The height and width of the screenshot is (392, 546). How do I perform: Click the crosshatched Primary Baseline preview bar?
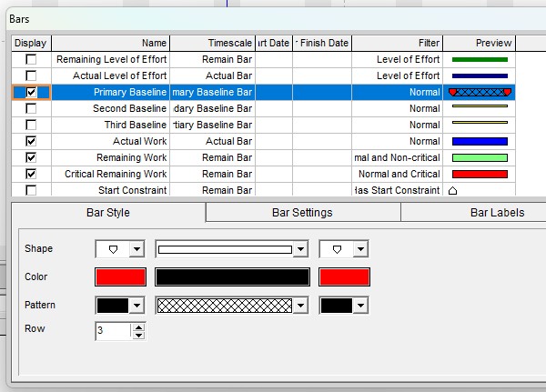click(480, 92)
